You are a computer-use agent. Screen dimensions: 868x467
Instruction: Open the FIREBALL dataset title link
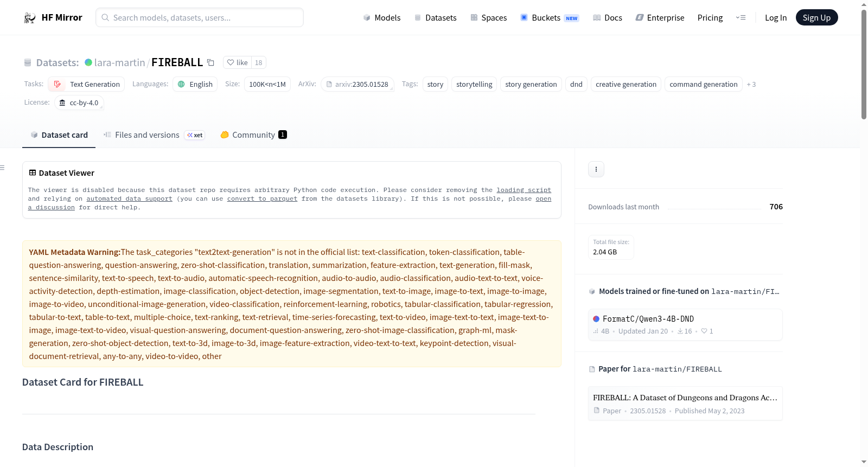click(x=177, y=63)
